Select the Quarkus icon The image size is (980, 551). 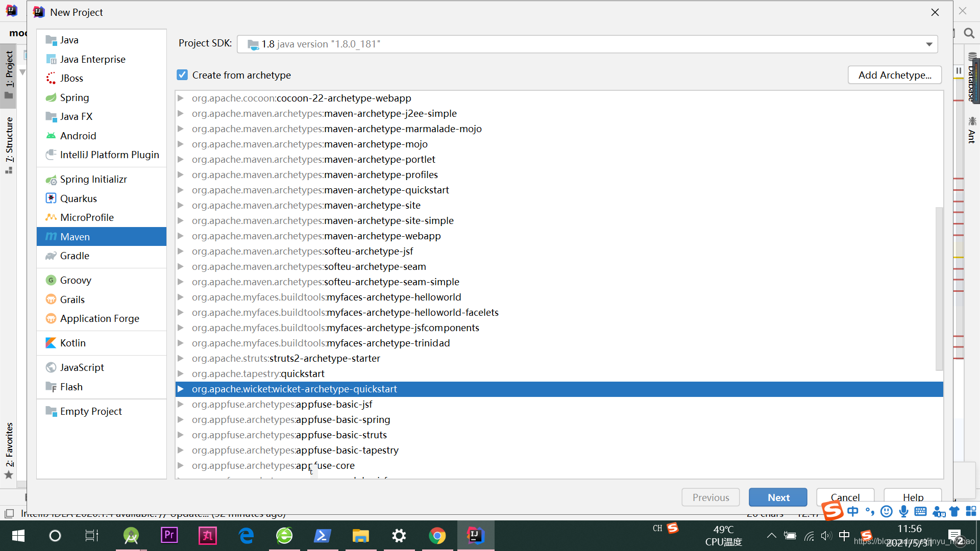point(51,198)
